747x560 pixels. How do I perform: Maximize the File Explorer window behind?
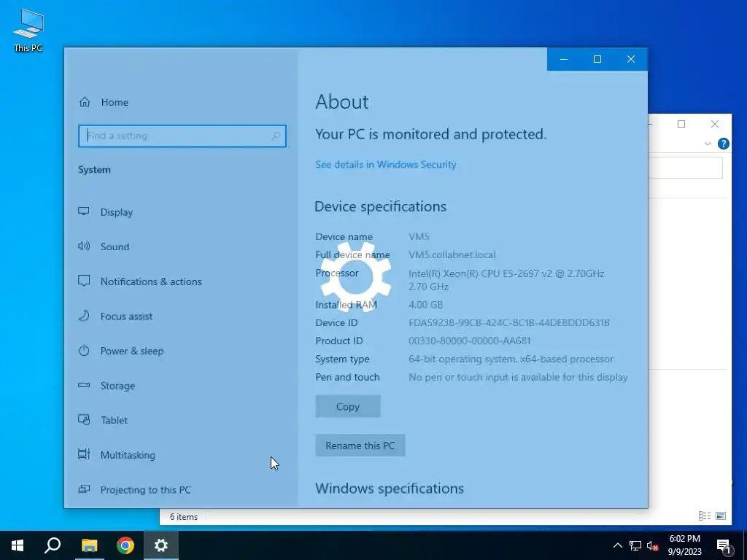click(681, 124)
